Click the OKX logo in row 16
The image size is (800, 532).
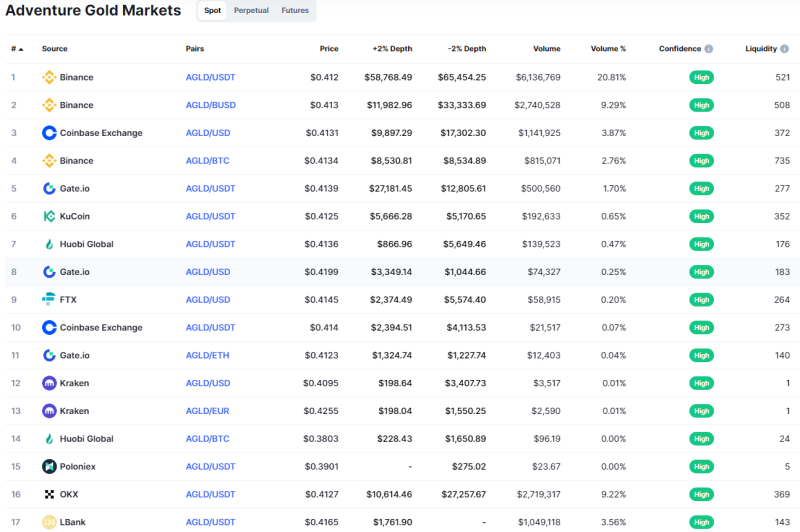[49, 494]
